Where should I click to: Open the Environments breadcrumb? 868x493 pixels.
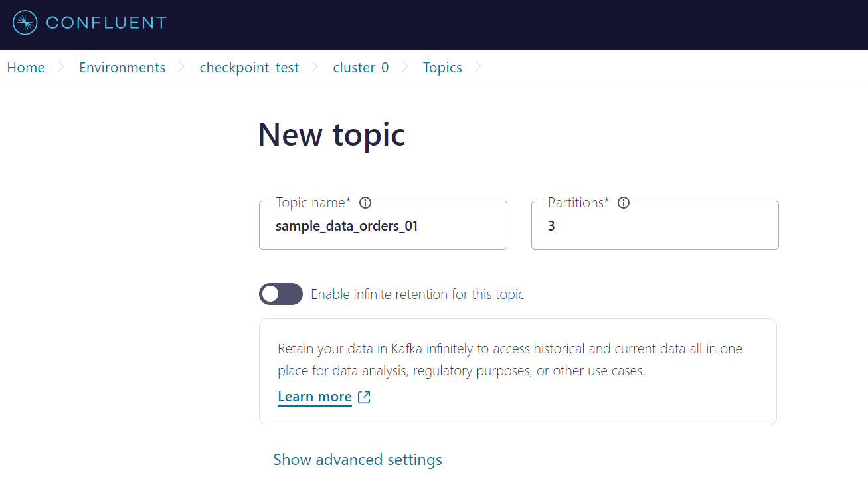point(122,68)
